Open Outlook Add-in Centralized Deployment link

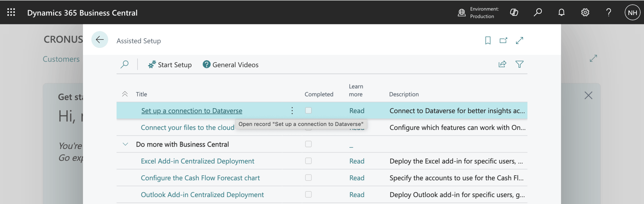pyautogui.click(x=202, y=195)
